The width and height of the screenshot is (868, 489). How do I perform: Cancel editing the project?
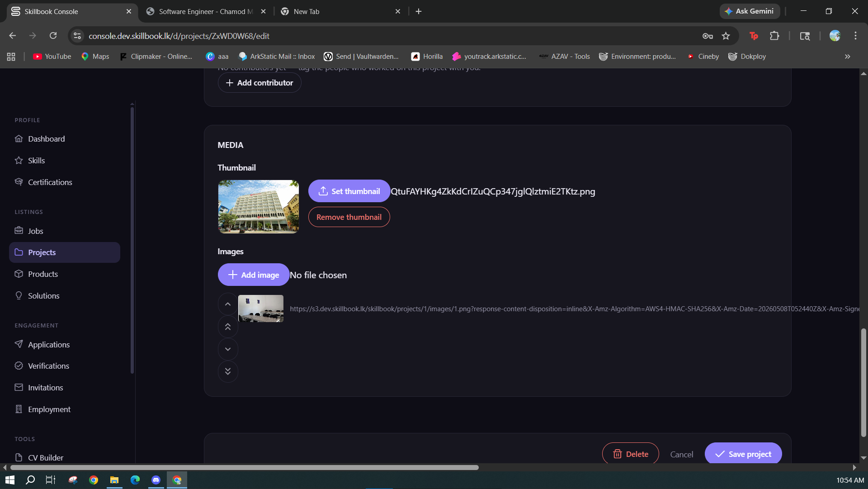tap(681, 454)
